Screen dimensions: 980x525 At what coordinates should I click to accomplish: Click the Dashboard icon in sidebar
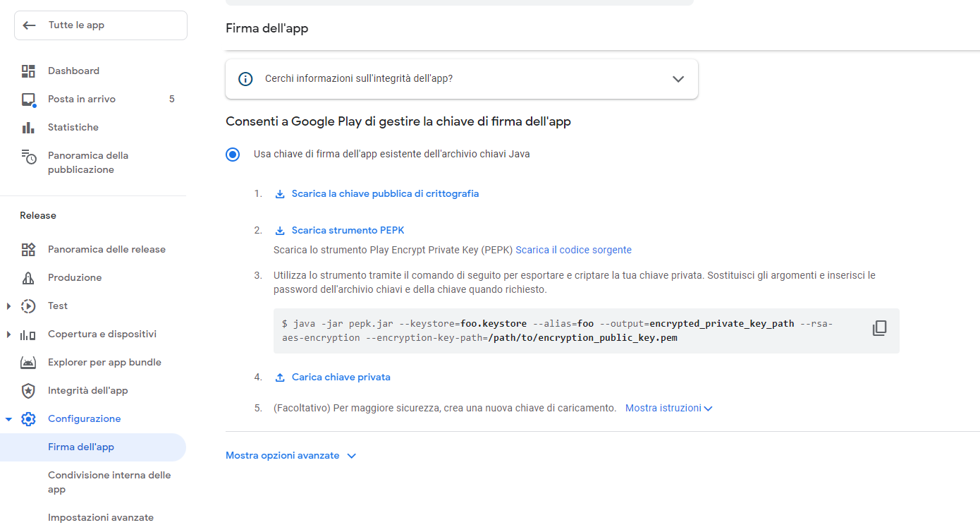tap(28, 71)
